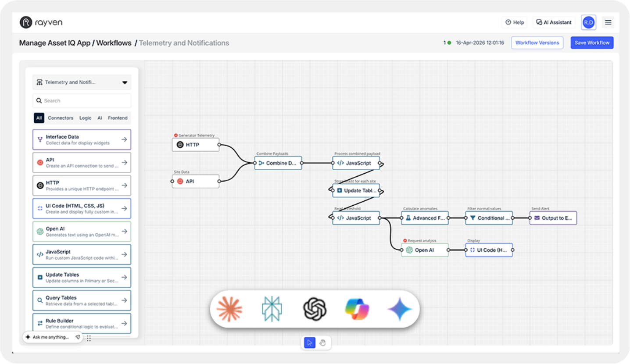Switch to the Ai tab
This screenshot has width=630, height=364.
(100, 118)
